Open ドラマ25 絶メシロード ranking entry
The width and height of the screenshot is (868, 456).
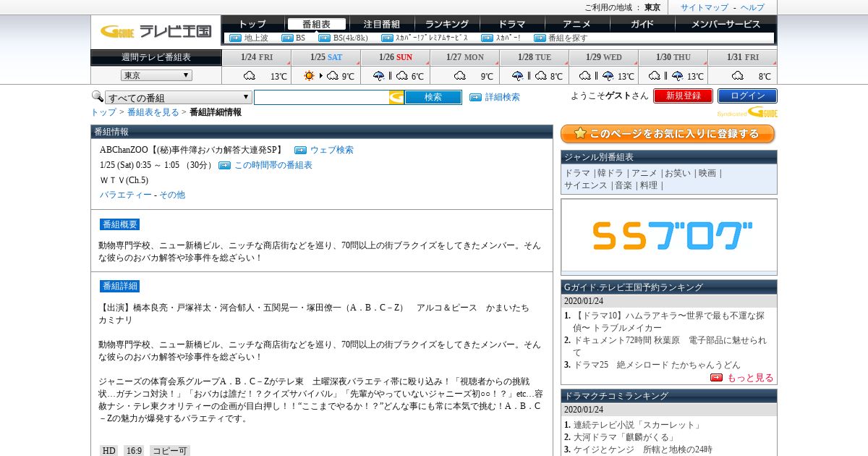click(x=657, y=365)
